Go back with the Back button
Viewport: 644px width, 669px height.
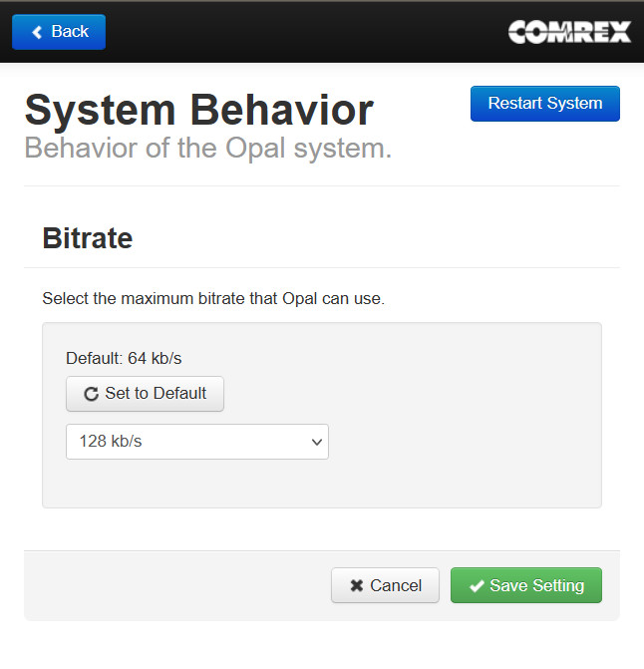tap(59, 32)
